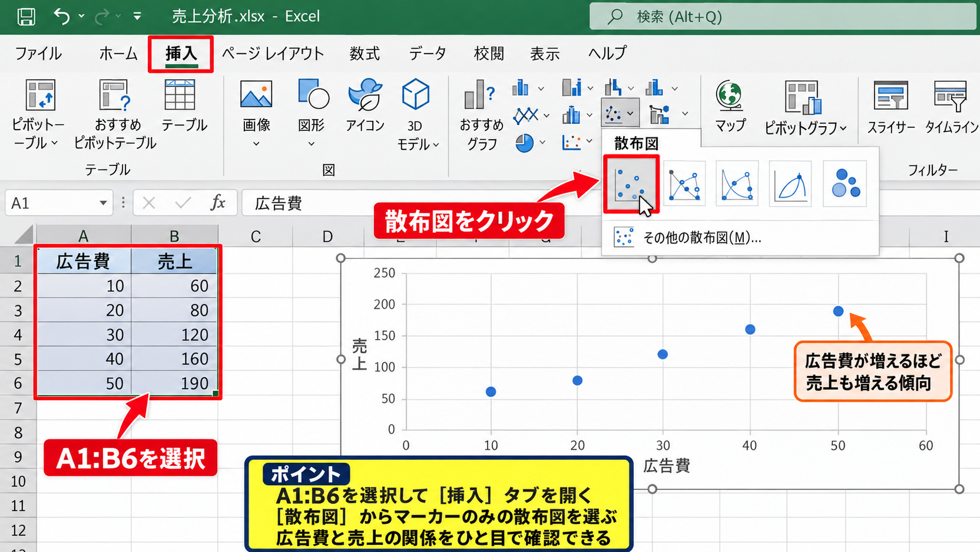Image resolution: width=980 pixels, height=552 pixels.
Task: Click cell B4 containing 120
Action: (174, 334)
